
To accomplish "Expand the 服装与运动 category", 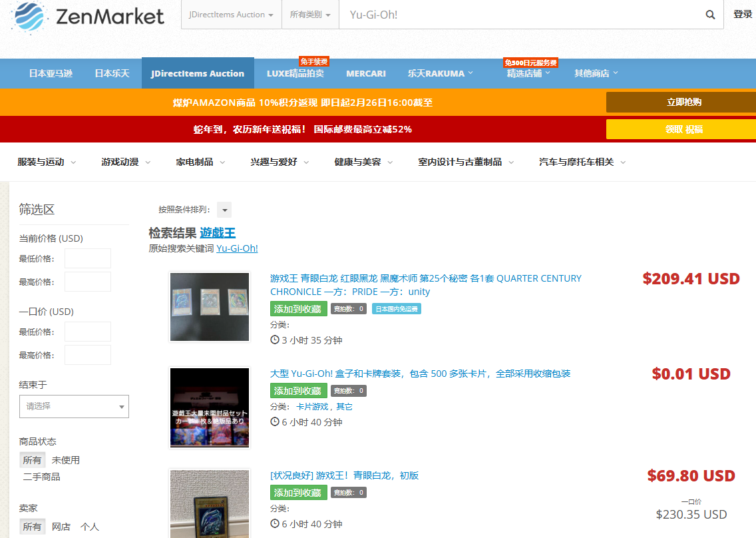I will tap(47, 162).
